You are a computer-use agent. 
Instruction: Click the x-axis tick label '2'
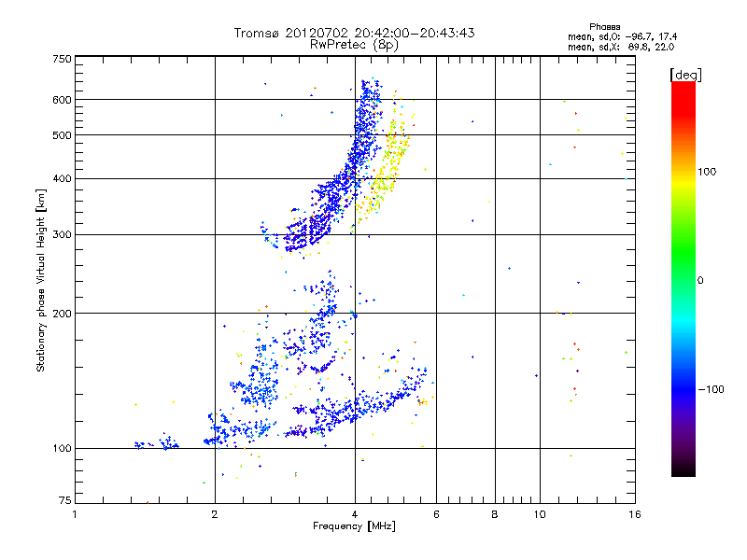coord(215,514)
